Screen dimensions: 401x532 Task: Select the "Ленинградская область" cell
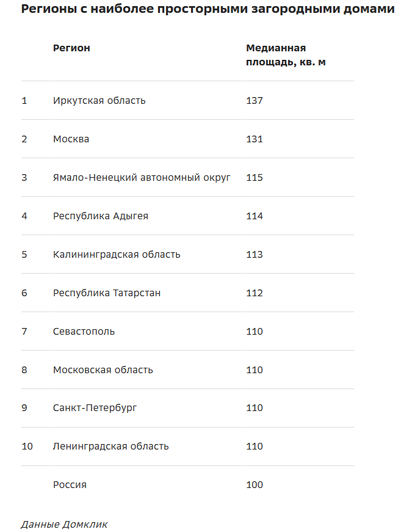(x=110, y=446)
